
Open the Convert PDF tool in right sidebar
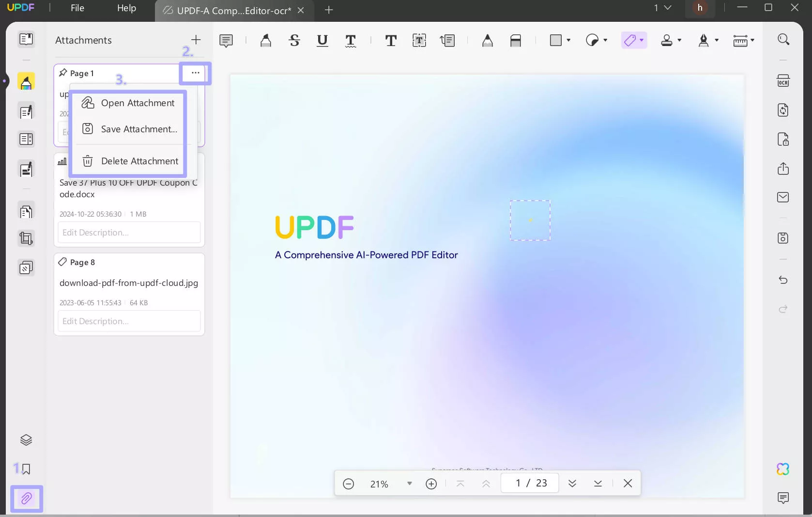click(x=783, y=110)
